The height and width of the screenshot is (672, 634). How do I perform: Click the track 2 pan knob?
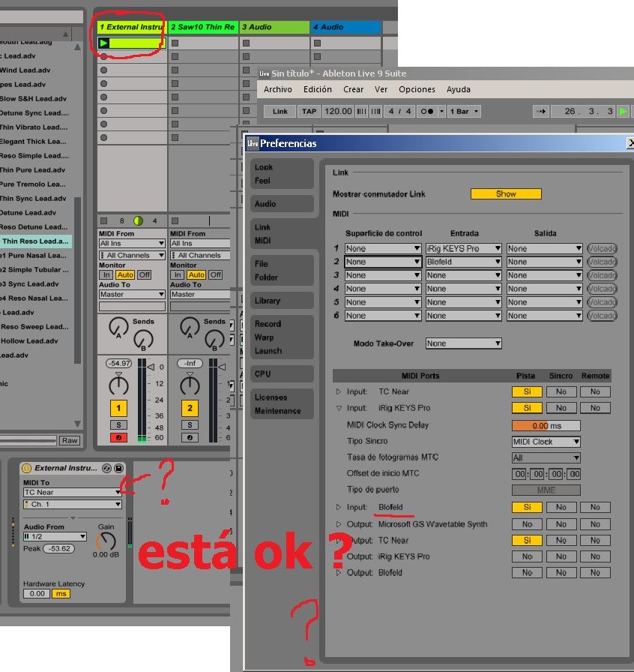pyautogui.click(x=190, y=385)
